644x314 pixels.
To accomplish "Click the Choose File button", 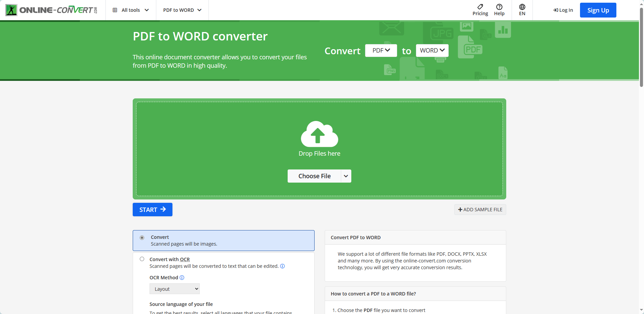I will tap(314, 176).
